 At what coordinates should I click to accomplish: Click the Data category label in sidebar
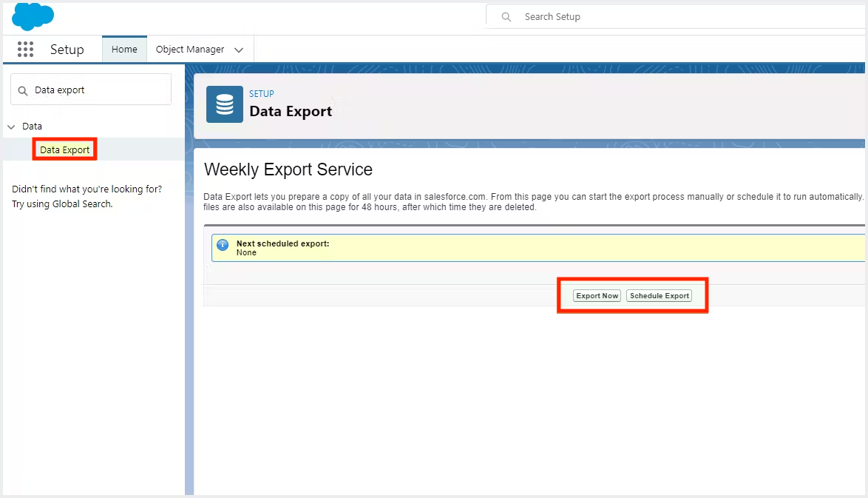click(32, 127)
